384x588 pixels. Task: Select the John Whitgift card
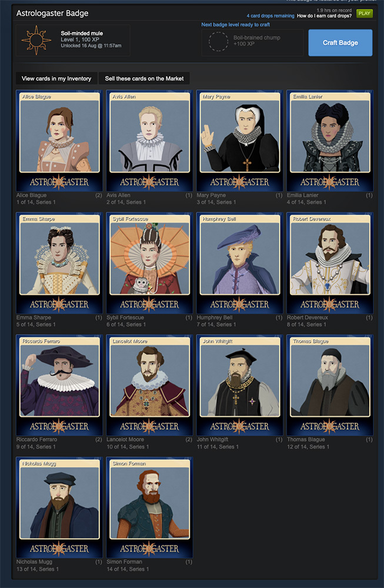tap(239, 385)
